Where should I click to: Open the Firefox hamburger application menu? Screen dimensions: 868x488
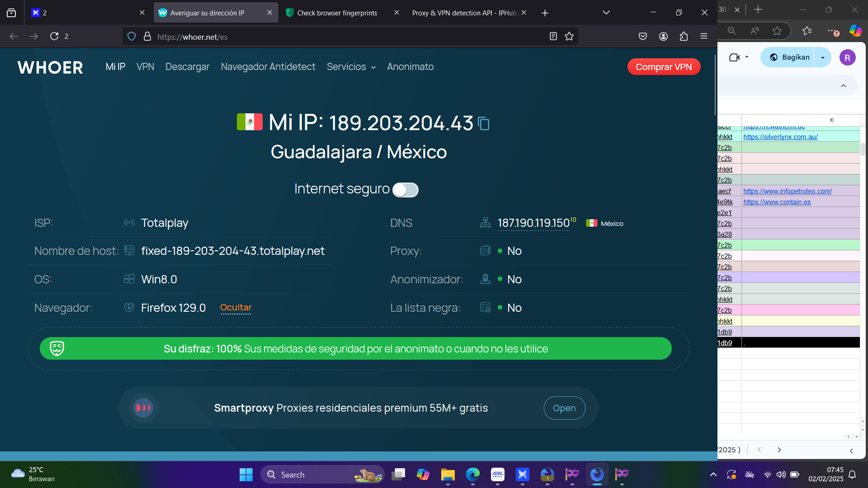coord(704,37)
